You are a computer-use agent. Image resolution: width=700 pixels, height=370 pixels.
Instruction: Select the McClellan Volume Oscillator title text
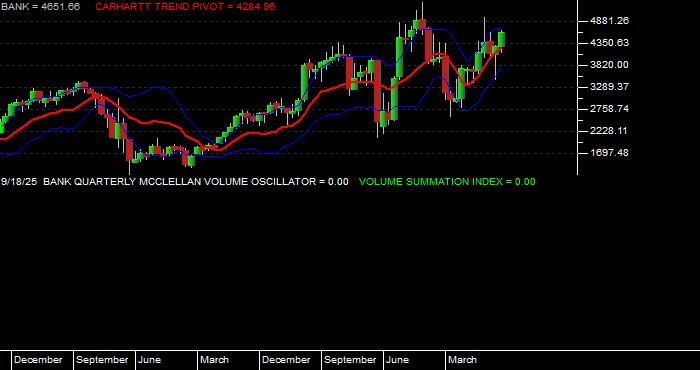pos(196,182)
